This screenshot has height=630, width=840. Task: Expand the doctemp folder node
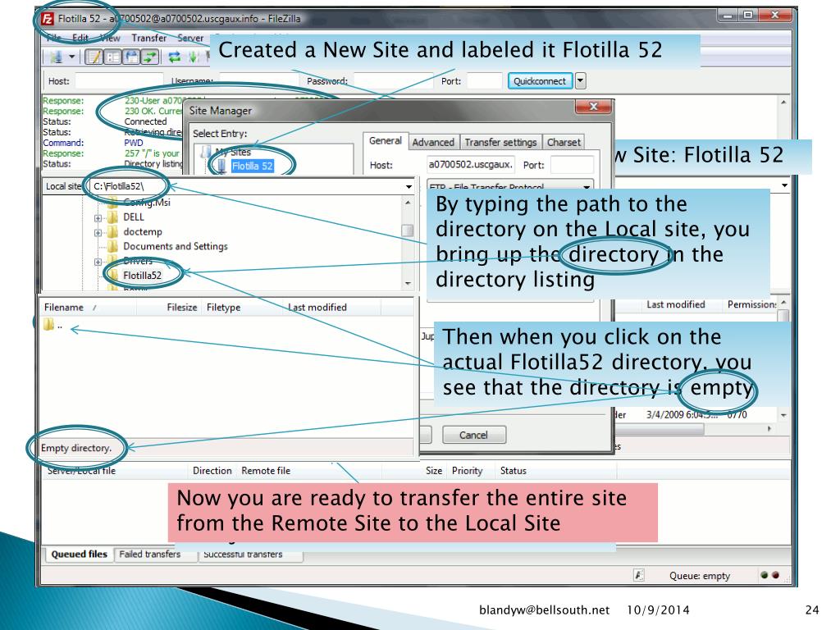(98, 232)
